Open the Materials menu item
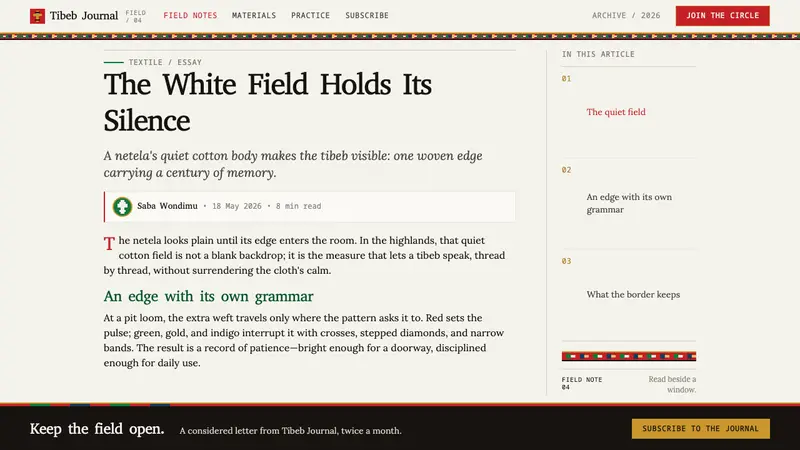The image size is (800, 450). coord(254,15)
